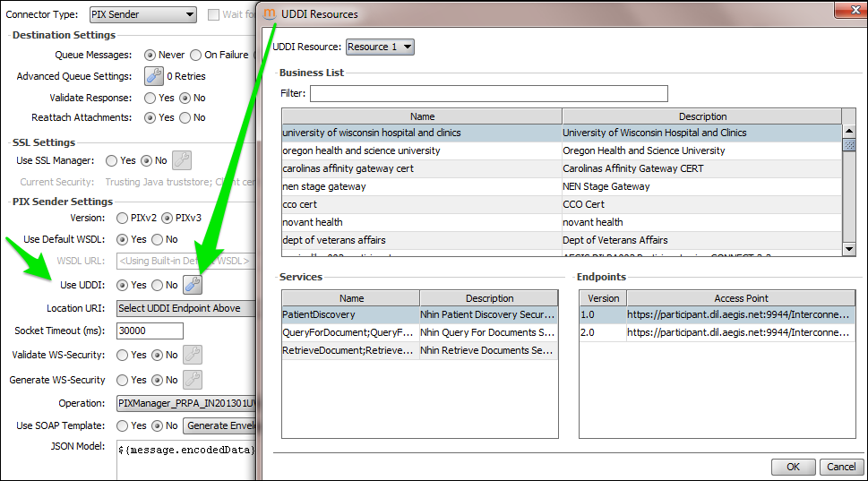Click Business List scrollbar down arrow

(x=849, y=249)
